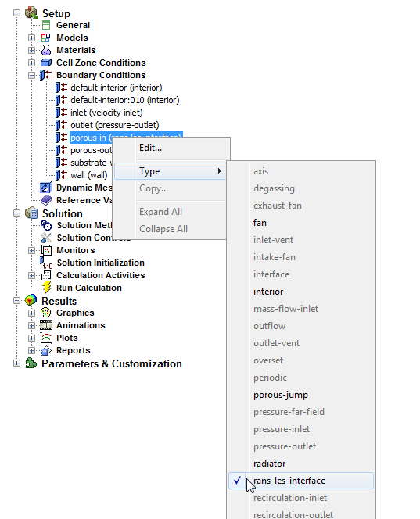Screen dimensions: 420x519
Task: Click the Parameters & Customization puzzle icon
Action: (31, 363)
